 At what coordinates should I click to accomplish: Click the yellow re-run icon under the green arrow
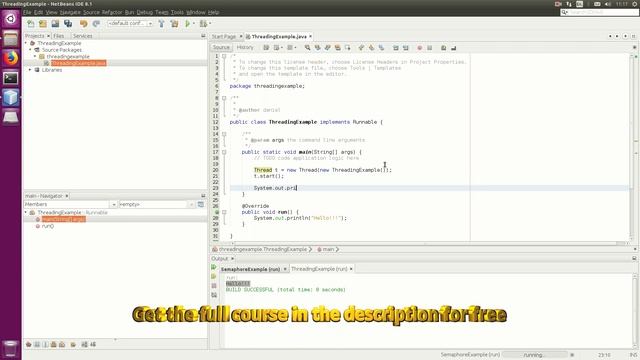tap(214, 276)
